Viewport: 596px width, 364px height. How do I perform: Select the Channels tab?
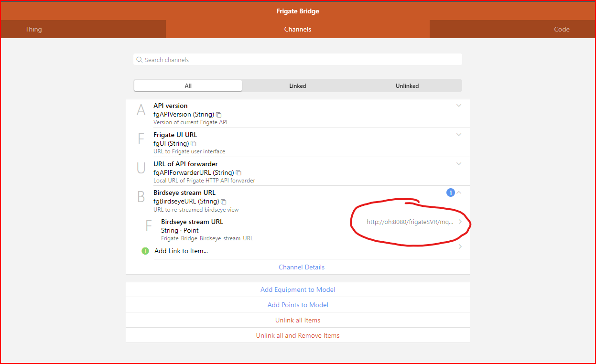pyautogui.click(x=298, y=29)
